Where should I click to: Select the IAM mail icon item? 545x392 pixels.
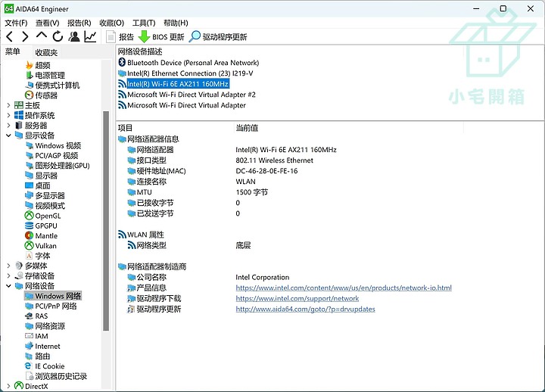click(37, 336)
